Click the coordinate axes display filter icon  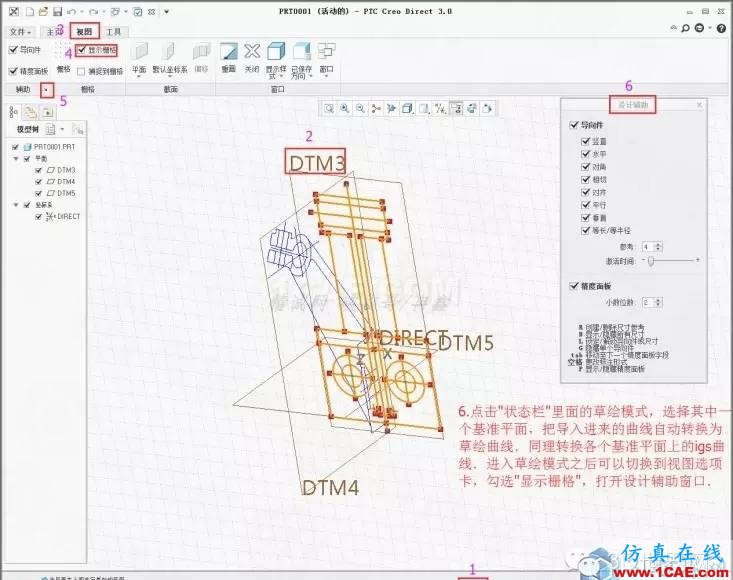pos(440,108)
